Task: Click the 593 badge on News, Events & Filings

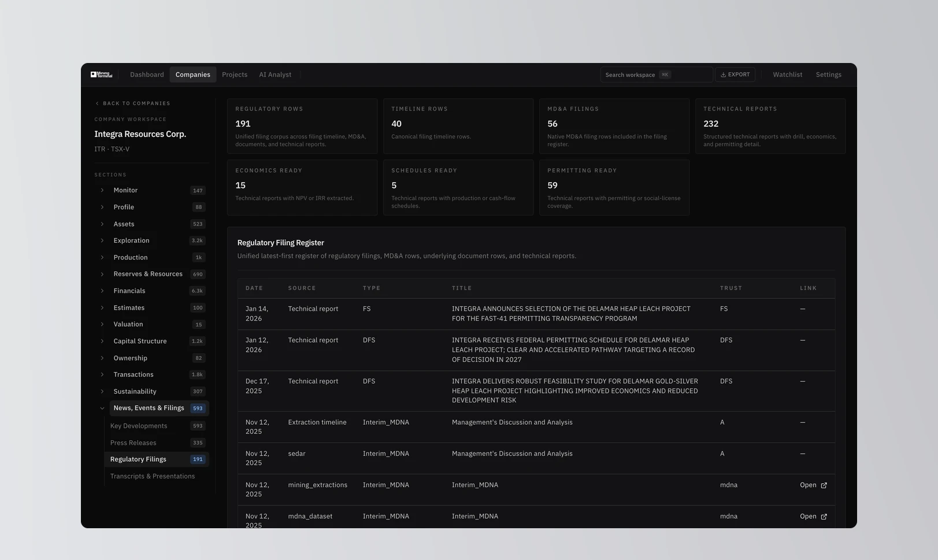Action: point(198,408)
